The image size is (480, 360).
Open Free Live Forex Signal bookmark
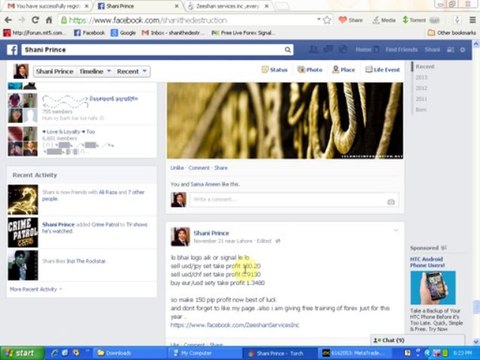[243, 33]
